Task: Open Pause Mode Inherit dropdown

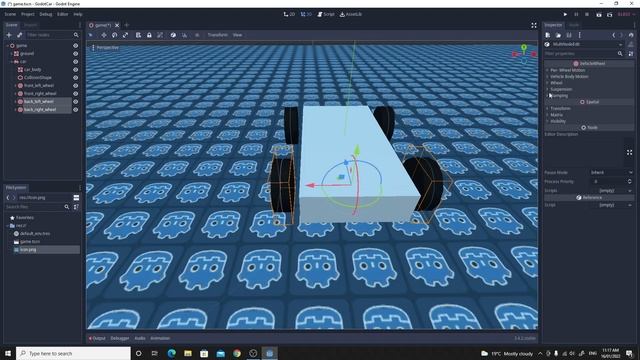Action: [x=611, y=173]
